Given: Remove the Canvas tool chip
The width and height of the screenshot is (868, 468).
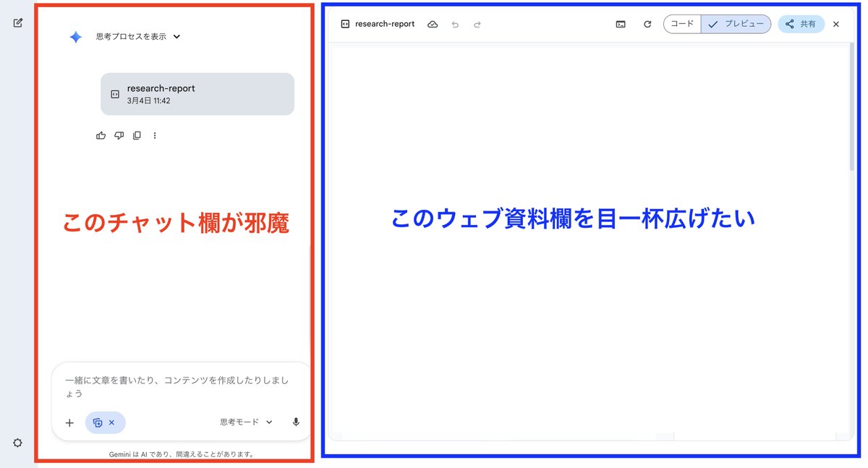Looking at the screenshot, I should [x=113, y=422].
